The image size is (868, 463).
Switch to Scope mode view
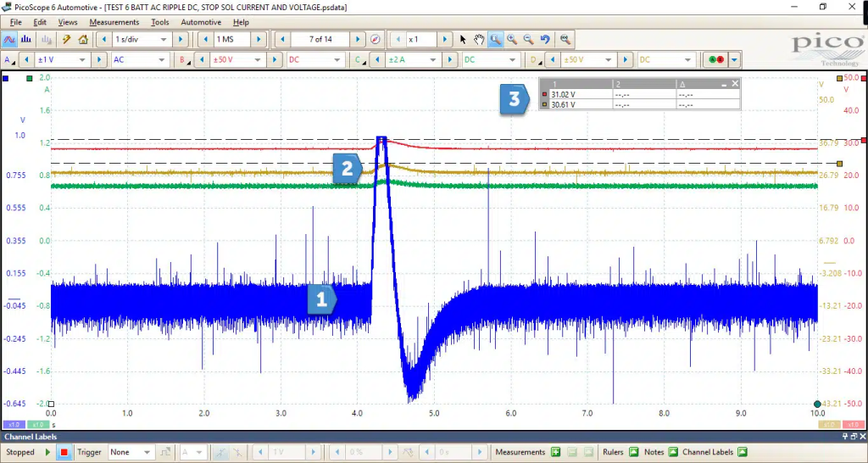coord(9,39)
